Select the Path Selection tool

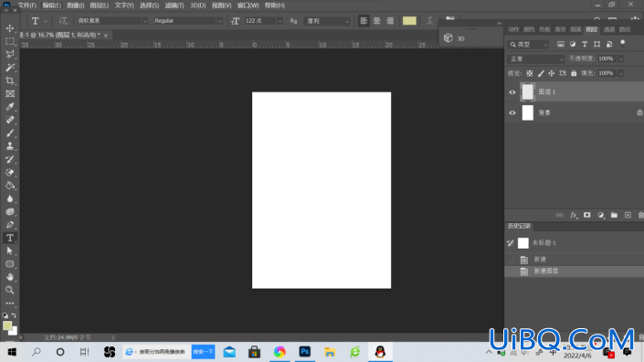10,251
